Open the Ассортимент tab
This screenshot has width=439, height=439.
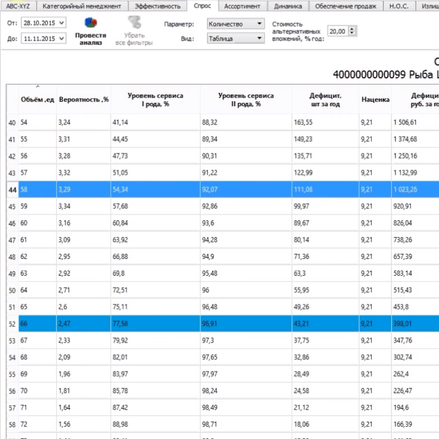click(242, 6)
